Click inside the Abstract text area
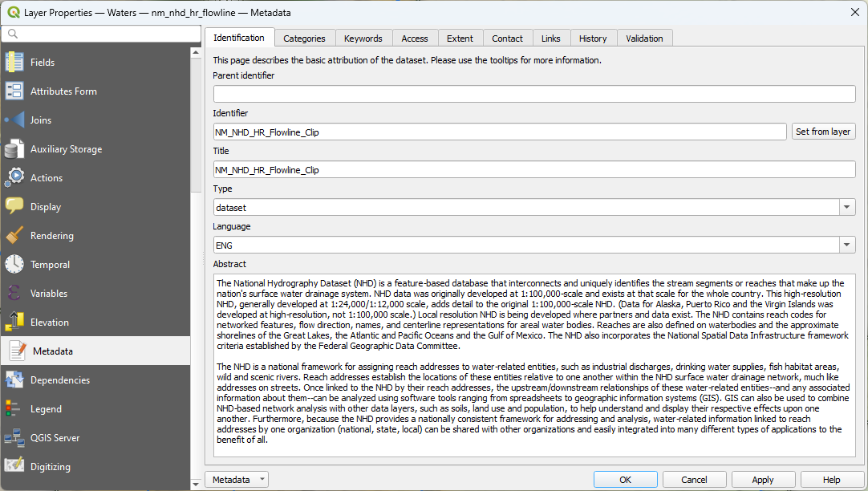868x491 pixels. coord(534,365)
